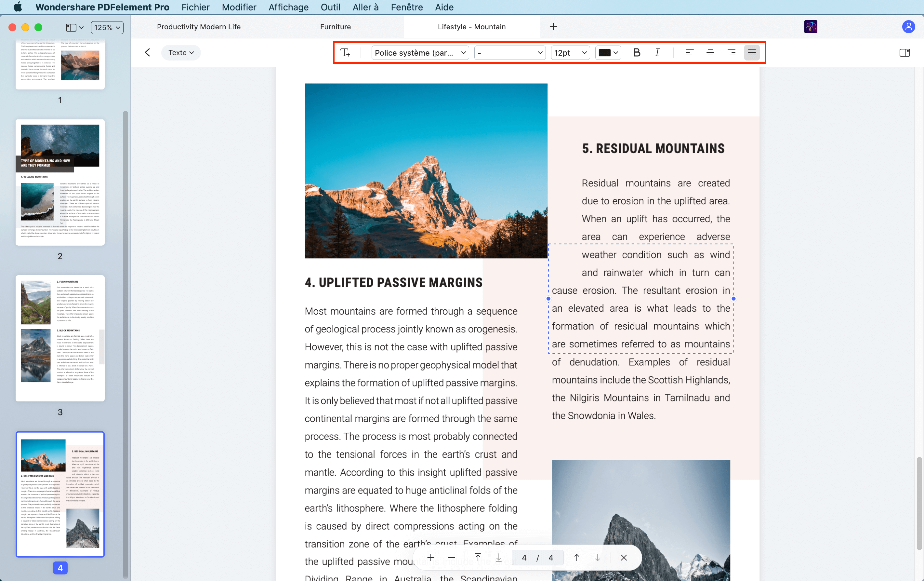Image resolution: width=924 pixels, height=581 pixels.
Task: Click the previous page navigation arrow
Action: [x=576, y=557]
